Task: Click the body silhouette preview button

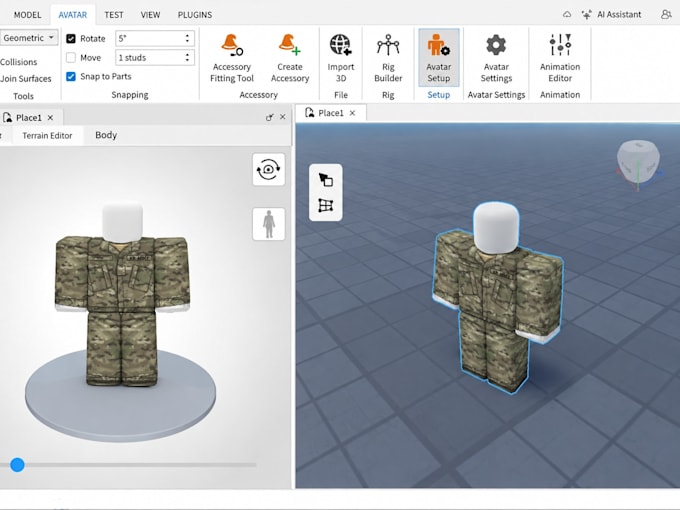Action: point(268,224)
